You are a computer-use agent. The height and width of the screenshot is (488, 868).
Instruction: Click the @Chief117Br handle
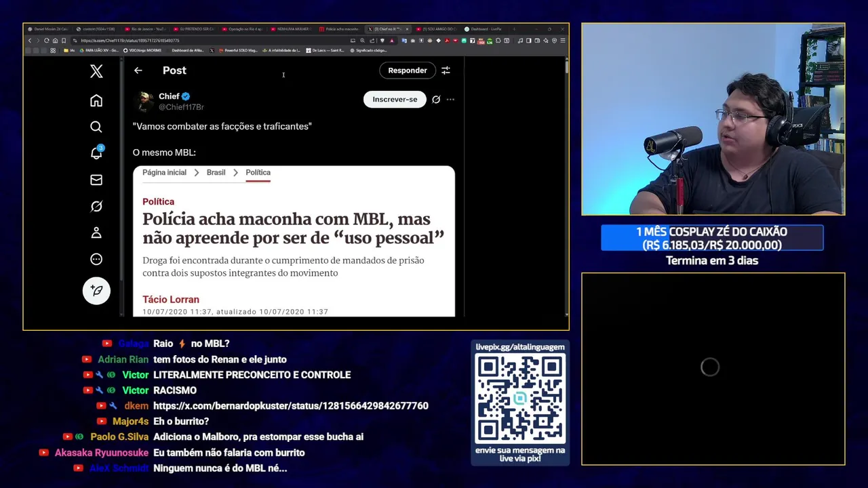pos(181,107)
